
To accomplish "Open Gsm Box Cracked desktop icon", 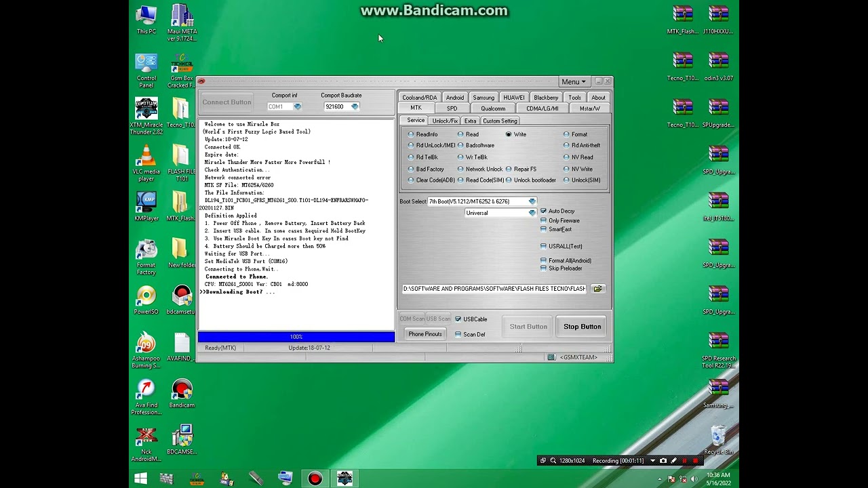I will [182, 70].
